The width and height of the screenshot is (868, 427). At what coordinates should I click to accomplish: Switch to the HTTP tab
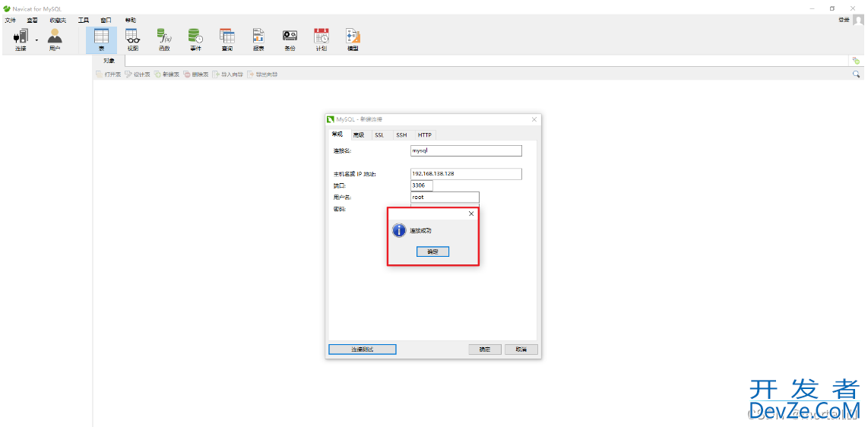tap(425, 135)
